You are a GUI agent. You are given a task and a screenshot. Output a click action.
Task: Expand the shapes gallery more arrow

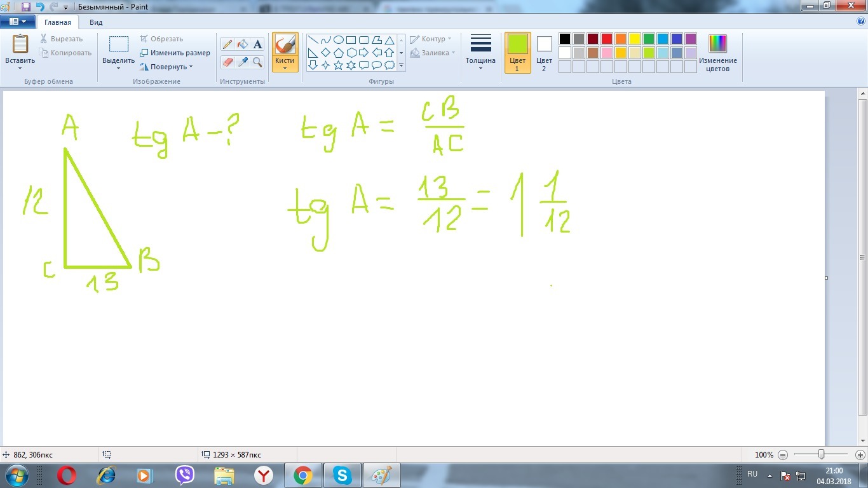401,65
